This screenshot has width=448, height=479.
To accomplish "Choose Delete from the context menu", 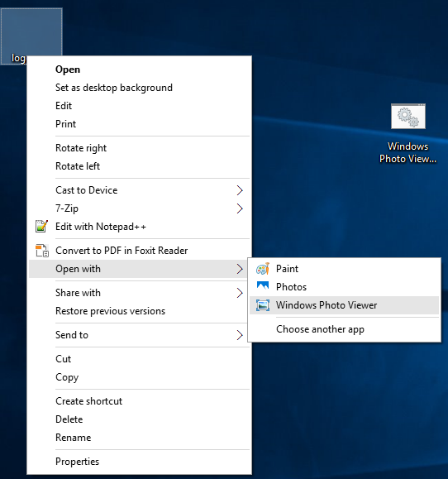I will coord(139,419).
